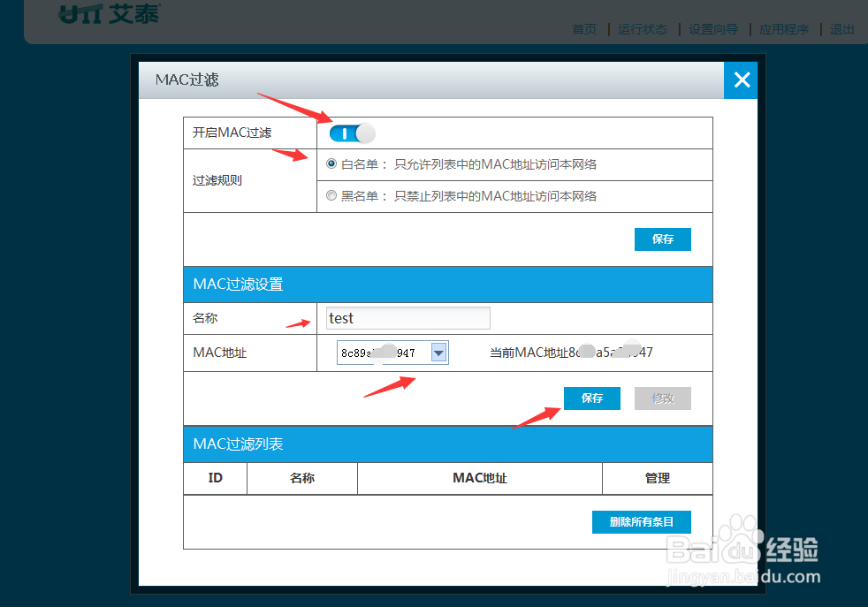Click 退出 in the top navigation
Screen dimensions: 868x607
(842, 29)
